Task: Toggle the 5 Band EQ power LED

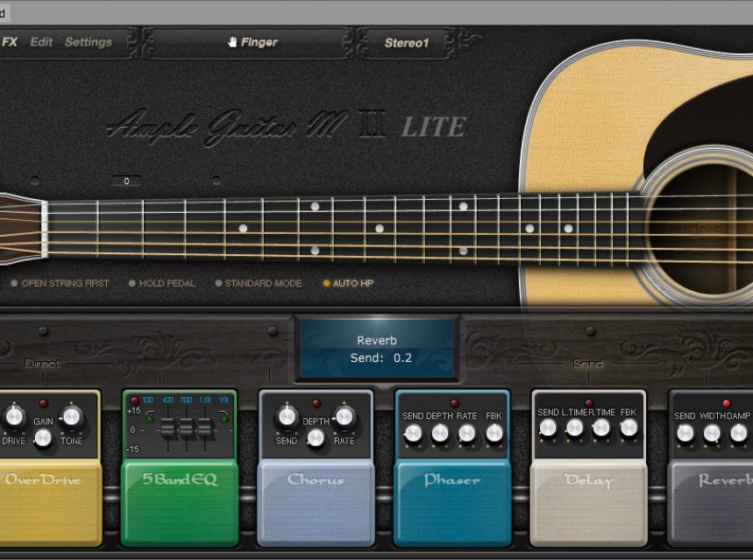Action: coord(134,401)
